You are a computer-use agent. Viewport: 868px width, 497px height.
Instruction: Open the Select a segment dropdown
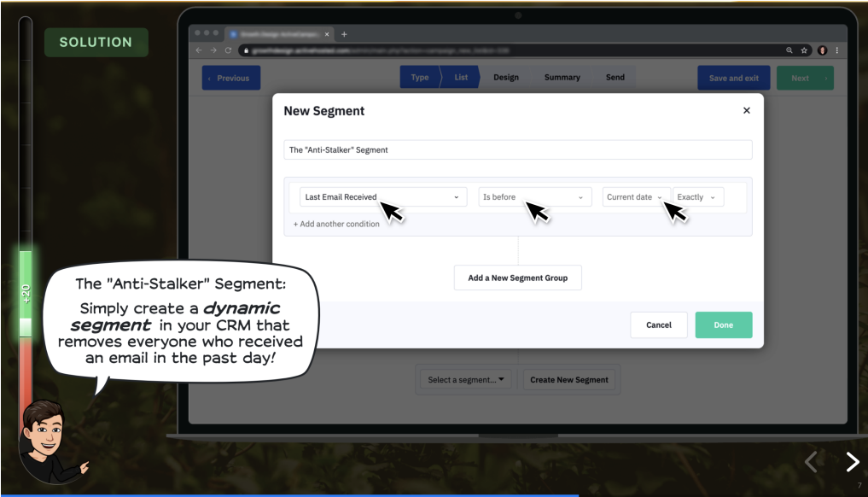click(465, 379)
